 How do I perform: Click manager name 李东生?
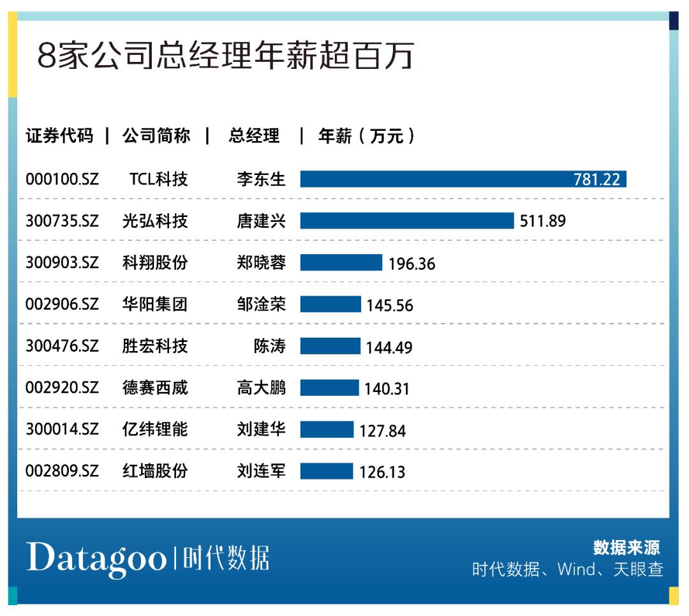click(262, 179)
